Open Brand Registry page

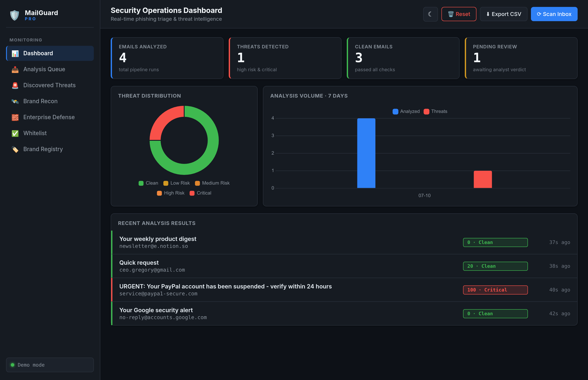tap(50, 149)
